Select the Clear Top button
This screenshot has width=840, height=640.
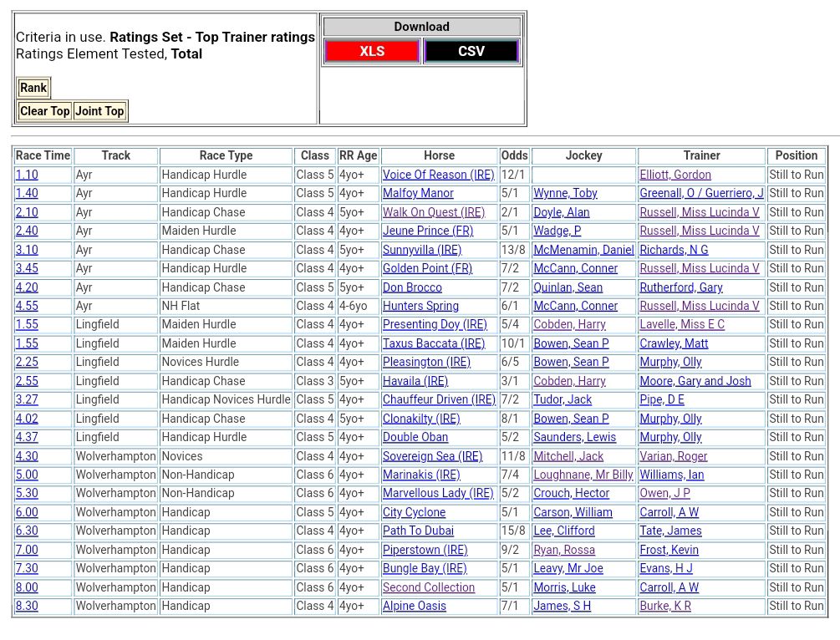(45, 111)
